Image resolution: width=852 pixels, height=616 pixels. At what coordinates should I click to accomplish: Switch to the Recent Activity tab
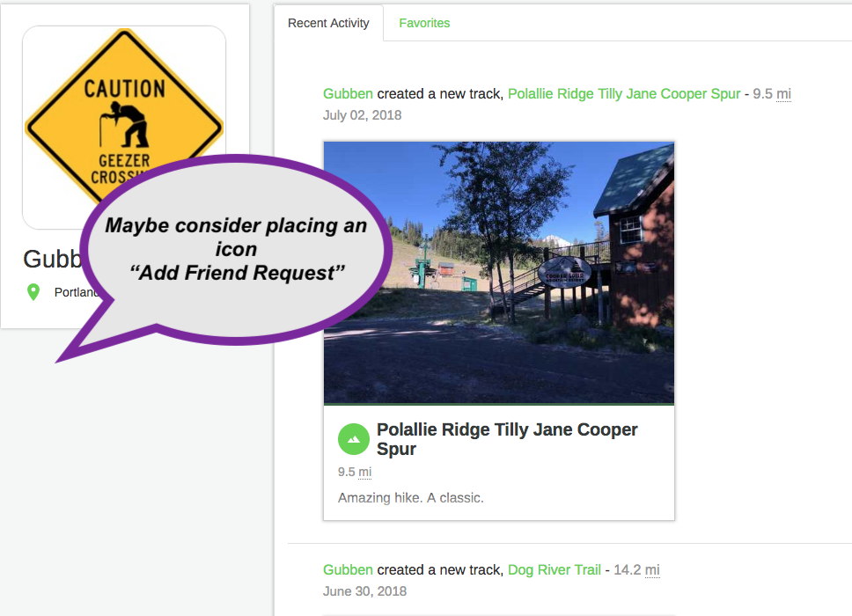point(328,23)
